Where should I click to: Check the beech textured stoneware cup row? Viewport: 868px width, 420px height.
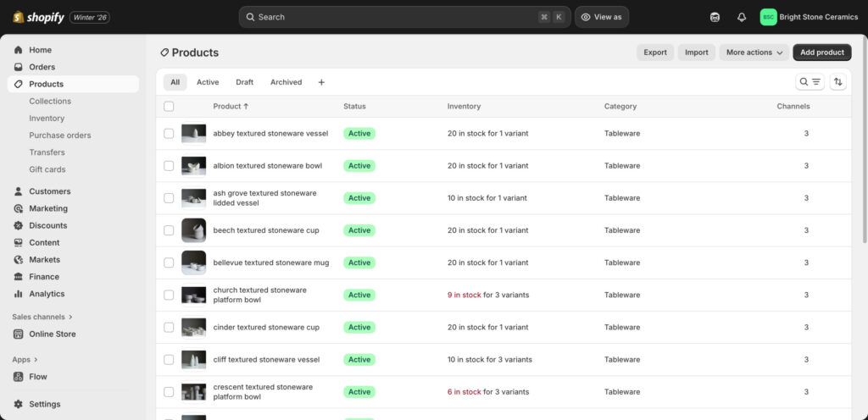(169, 230)
